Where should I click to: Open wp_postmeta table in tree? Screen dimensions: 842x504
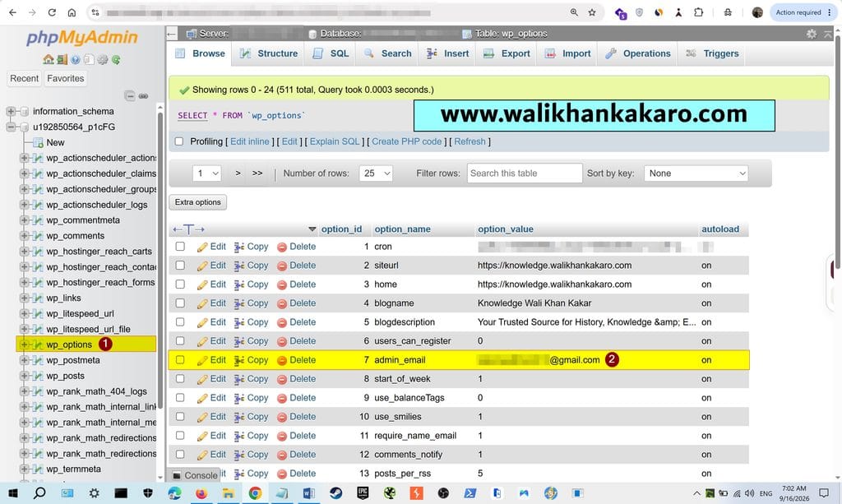pos(73,361)
